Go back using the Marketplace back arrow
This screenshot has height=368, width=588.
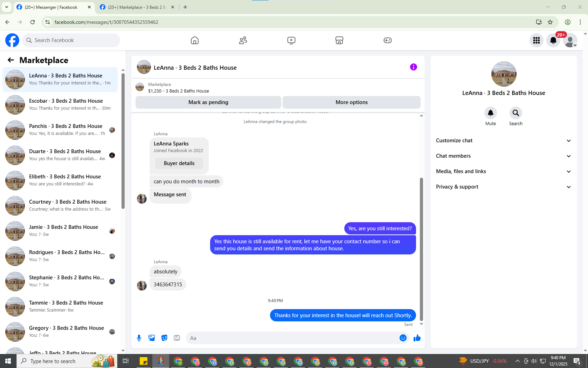11,60
